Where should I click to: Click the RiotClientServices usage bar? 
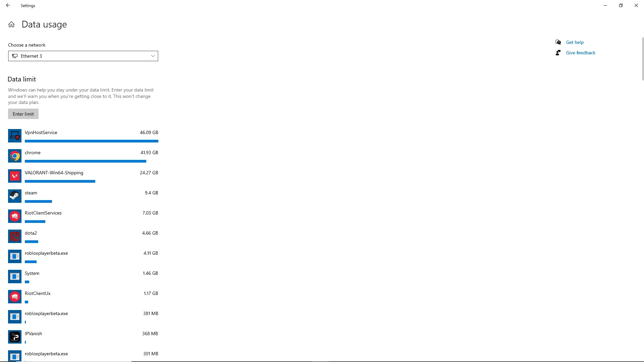[35, 222]
